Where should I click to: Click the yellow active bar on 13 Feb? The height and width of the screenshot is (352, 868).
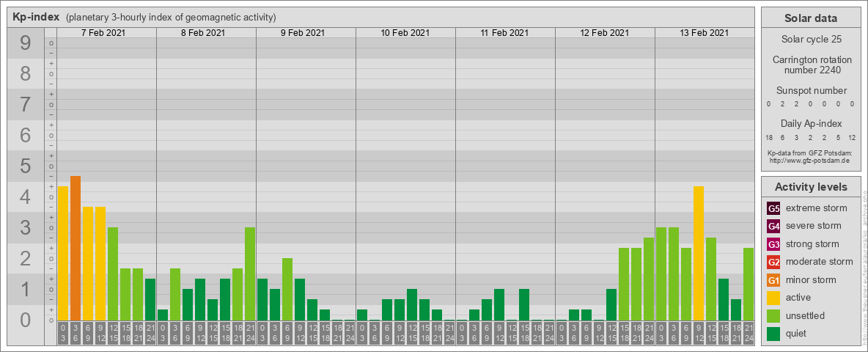click(x=699, y=253)
